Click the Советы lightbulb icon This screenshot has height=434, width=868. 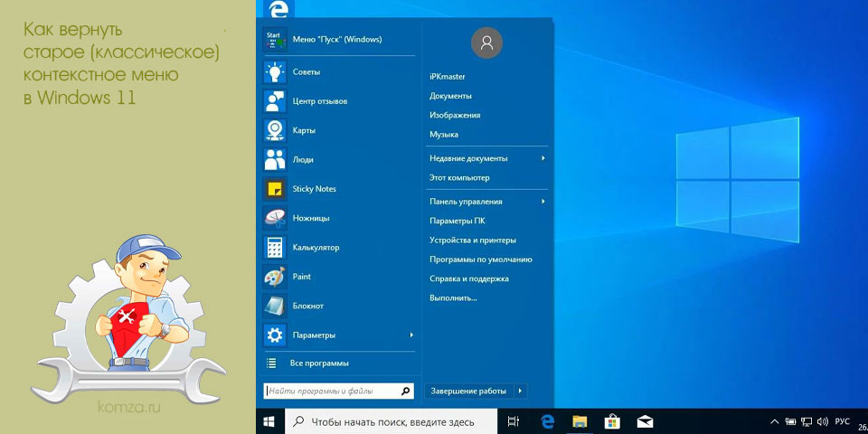click(275, 72)
